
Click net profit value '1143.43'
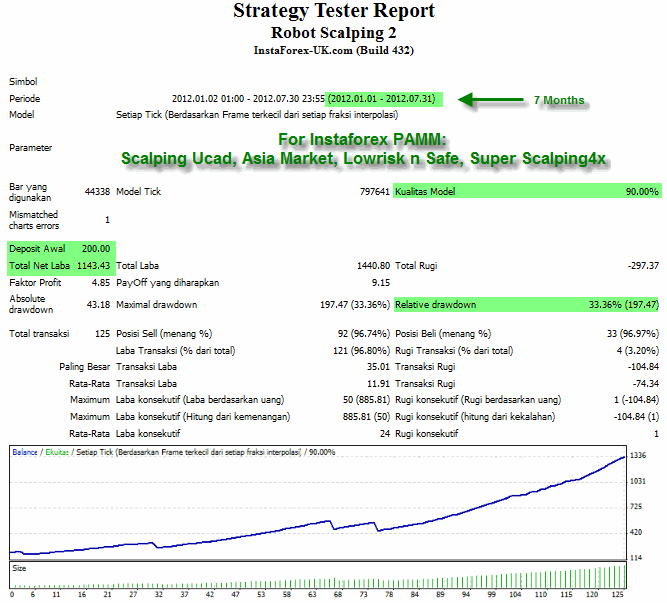(94, 266)
